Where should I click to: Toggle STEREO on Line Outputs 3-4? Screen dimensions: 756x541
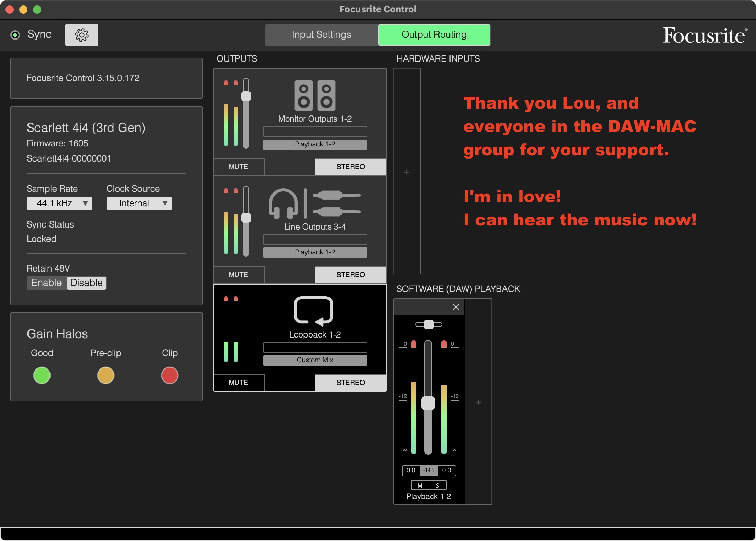pyautogui.click(x=350, y=275)
